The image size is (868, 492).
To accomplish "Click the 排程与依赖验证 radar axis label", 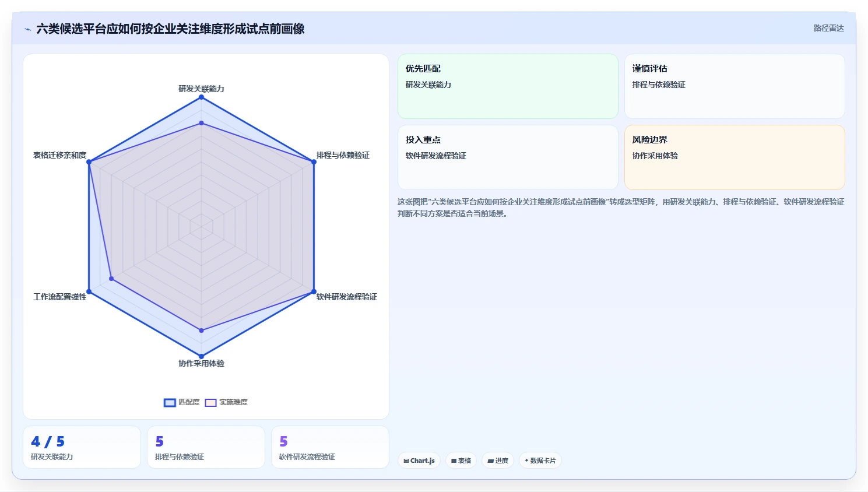I will 343,155.
